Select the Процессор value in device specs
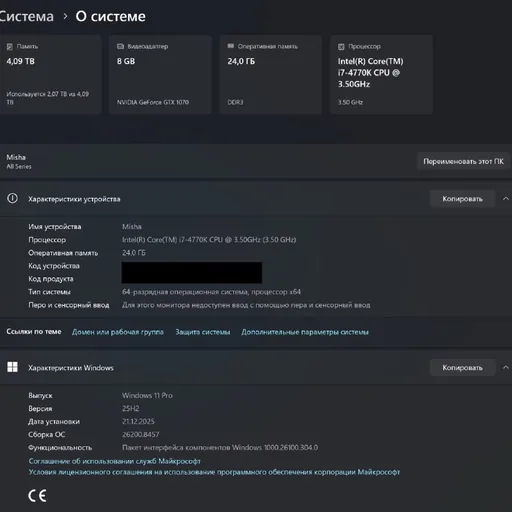512x512 pixels. (209, 240)
